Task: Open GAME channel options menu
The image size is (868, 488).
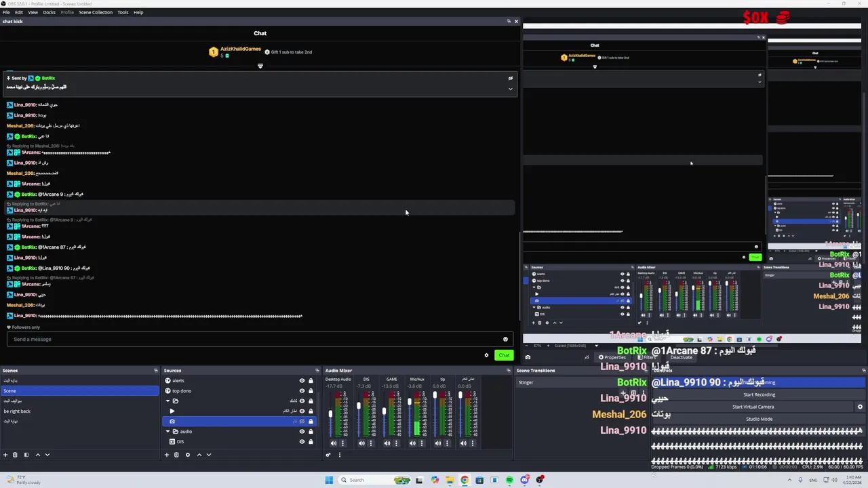Action: tap(396, 443)
